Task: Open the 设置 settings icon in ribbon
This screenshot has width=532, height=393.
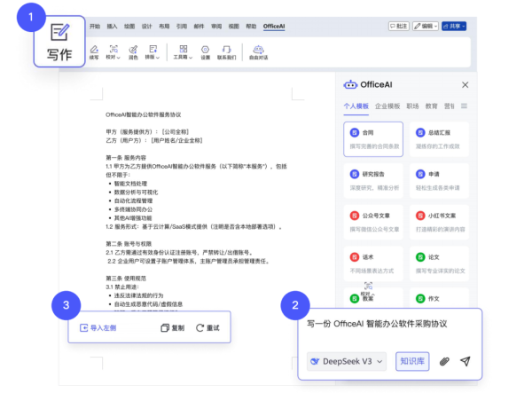Action: (x=206, y=52)
